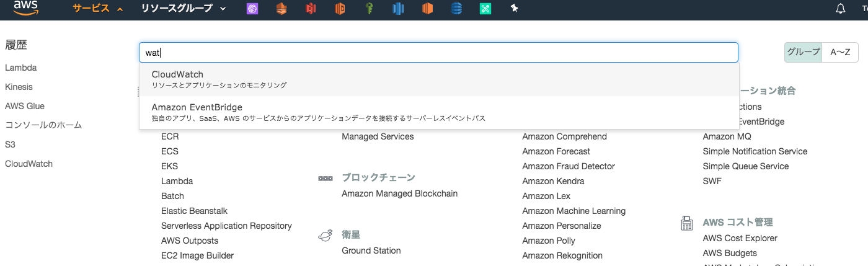Open AWS Budgets
This screenshot has width=868, height=266.
(730, 253)
